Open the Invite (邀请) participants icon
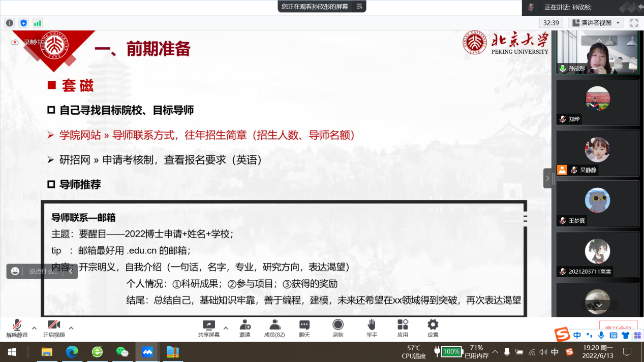The image size is (644, 362). [x=244, y=327]
